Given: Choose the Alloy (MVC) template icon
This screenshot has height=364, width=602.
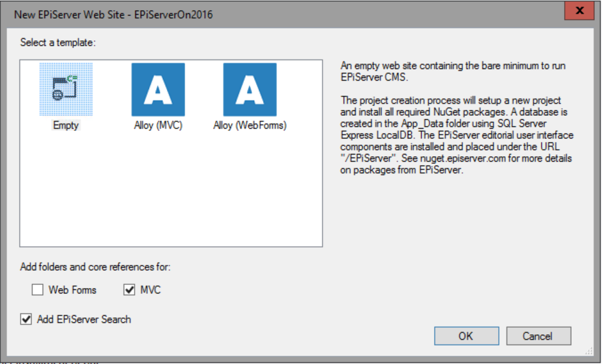Looking at the screenshot, I should (158, 89).
